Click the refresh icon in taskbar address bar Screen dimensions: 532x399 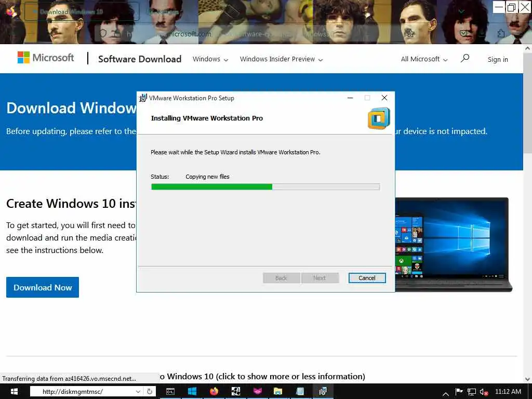coord(150,392)
